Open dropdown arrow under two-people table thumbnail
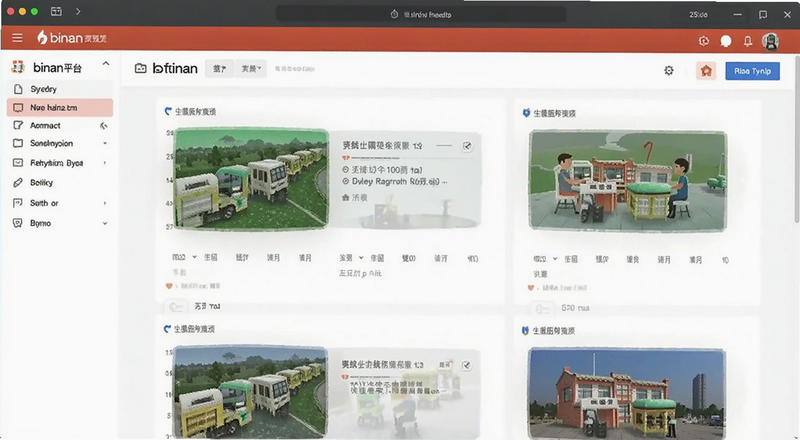800x440 pixels. [x=555, y=259]
